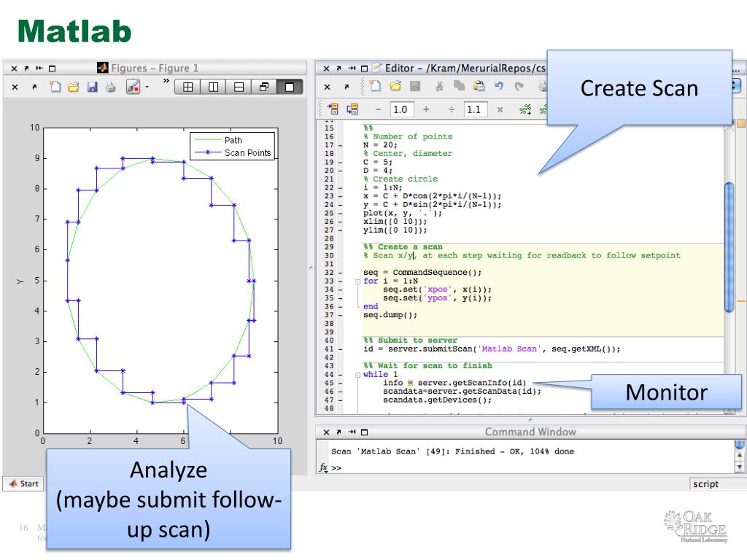Print the figure from the Figures toolbar

coord(111,87)
